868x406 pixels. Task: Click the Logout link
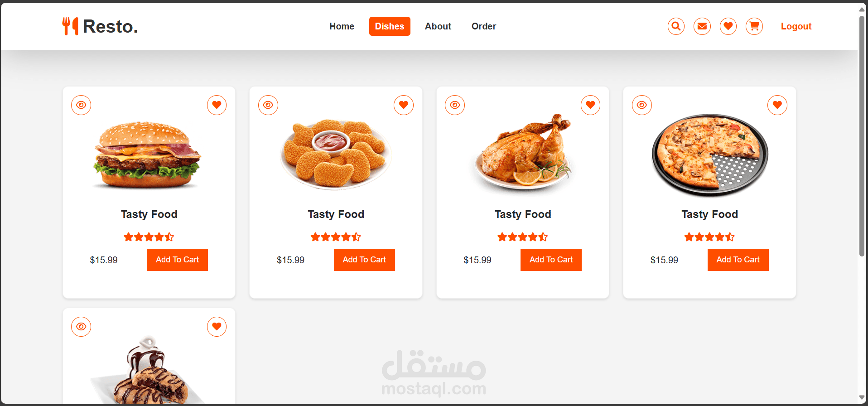tap(796, 26)
